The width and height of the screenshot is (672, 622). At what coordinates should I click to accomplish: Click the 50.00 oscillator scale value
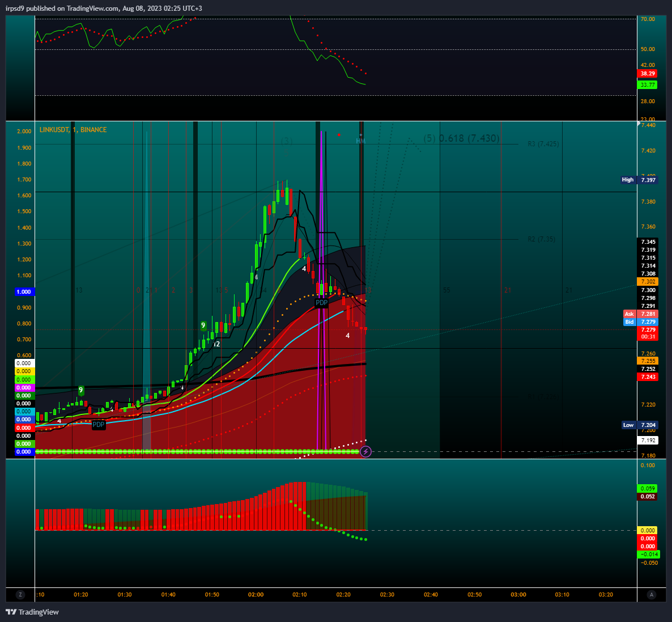tap(648, 49)
